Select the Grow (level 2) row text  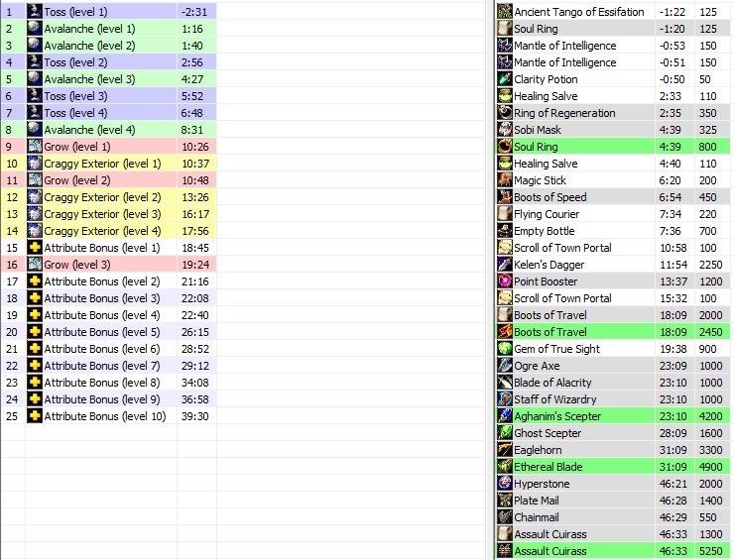click(77, 180)
